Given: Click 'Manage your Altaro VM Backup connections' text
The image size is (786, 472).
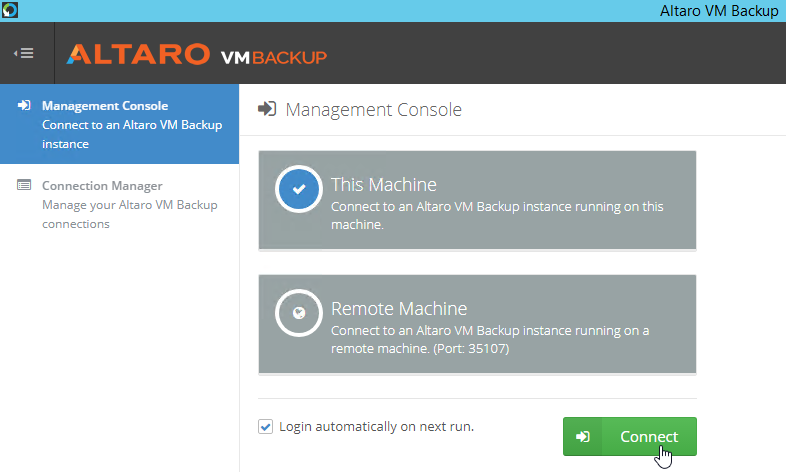Looking at the screenshot, I should pos(130,214).
